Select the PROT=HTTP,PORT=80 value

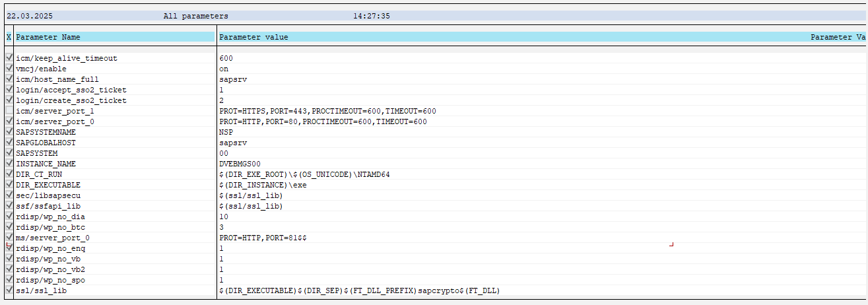click(323, 121)
